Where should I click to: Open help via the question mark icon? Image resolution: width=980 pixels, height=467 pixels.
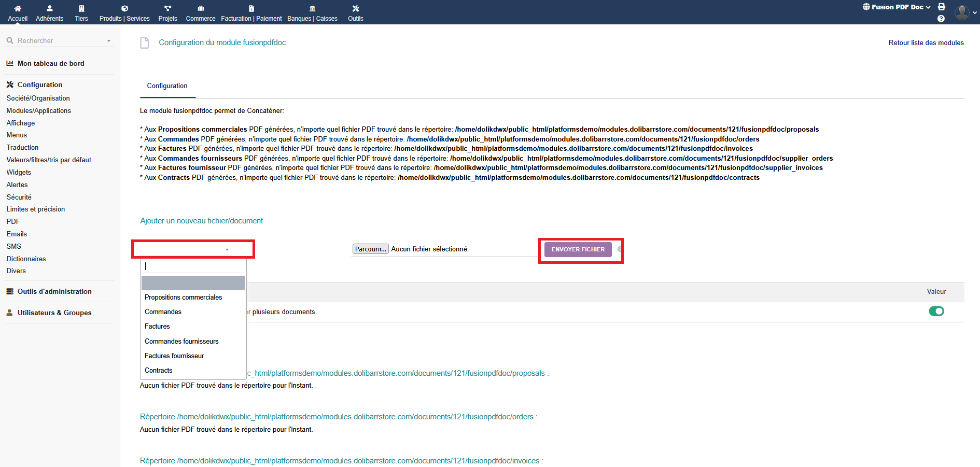tap(941, 19)
